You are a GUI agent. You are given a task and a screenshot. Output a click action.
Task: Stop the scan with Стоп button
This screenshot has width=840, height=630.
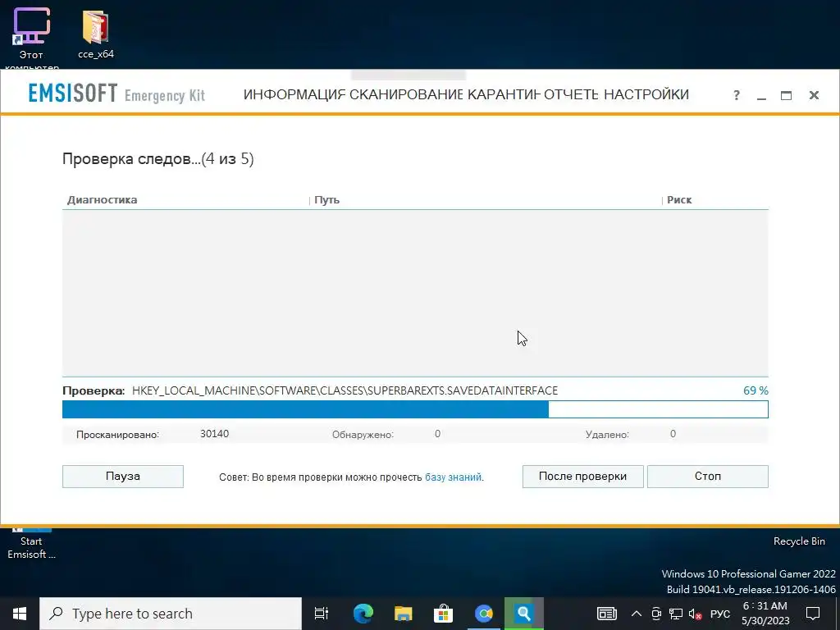(x=708, y=477)
